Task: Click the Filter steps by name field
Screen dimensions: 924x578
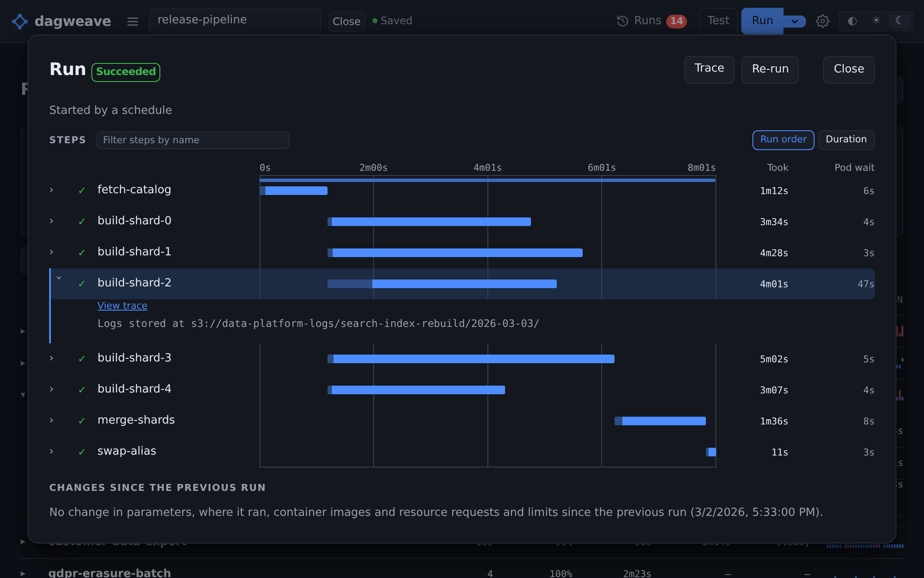Action: click(x=193, y=140)
